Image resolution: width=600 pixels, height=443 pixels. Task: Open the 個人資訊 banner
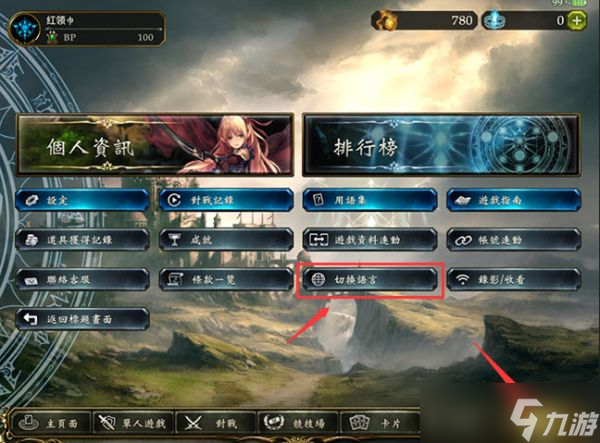(155, 145)
